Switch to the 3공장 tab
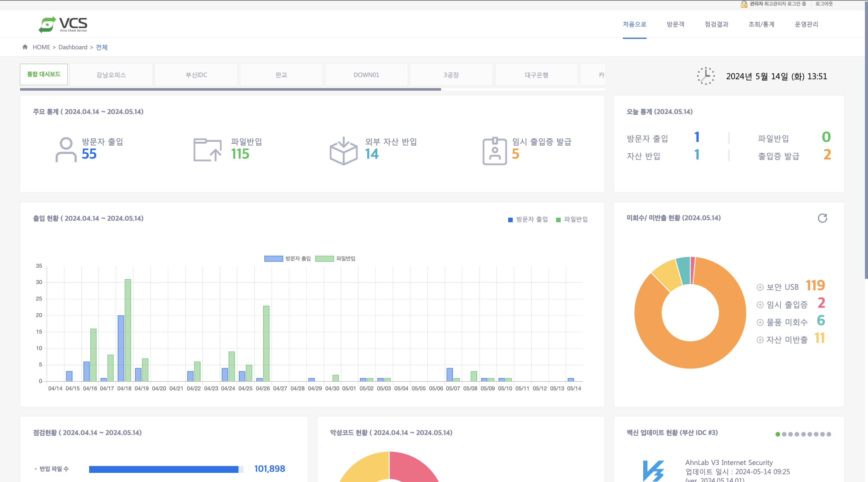This screenshot has height=482, width=868. coord(451,75)
